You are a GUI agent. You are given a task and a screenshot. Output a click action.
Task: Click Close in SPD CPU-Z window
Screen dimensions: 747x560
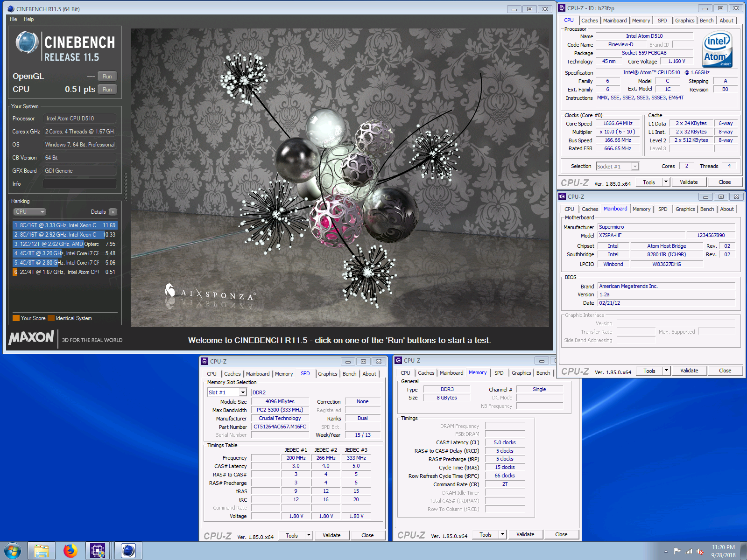[x=367, y=535]
